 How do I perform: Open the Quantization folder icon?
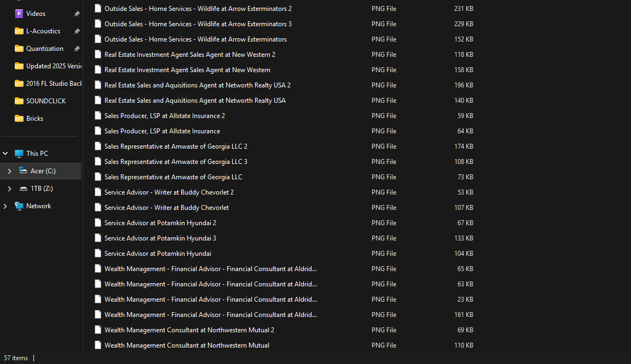[x=17, y=48]
